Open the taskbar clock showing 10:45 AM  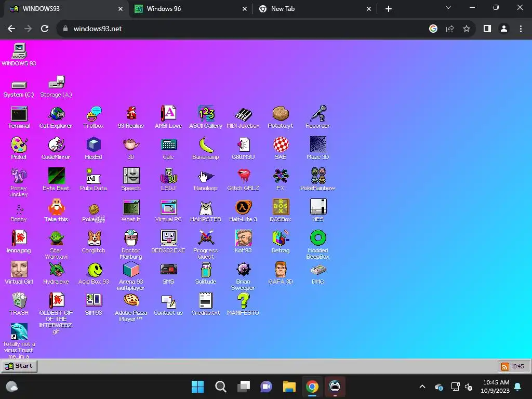coord(495,387)
